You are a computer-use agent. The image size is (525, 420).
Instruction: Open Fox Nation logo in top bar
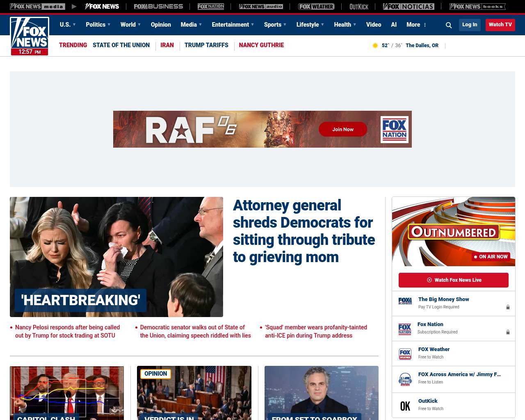pos(211,7)
